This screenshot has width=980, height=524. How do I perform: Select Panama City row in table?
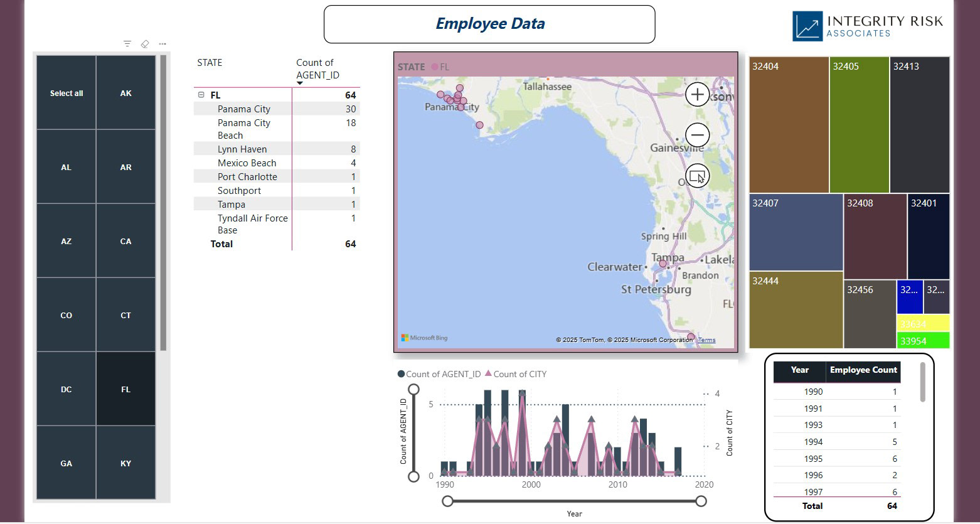276,109
